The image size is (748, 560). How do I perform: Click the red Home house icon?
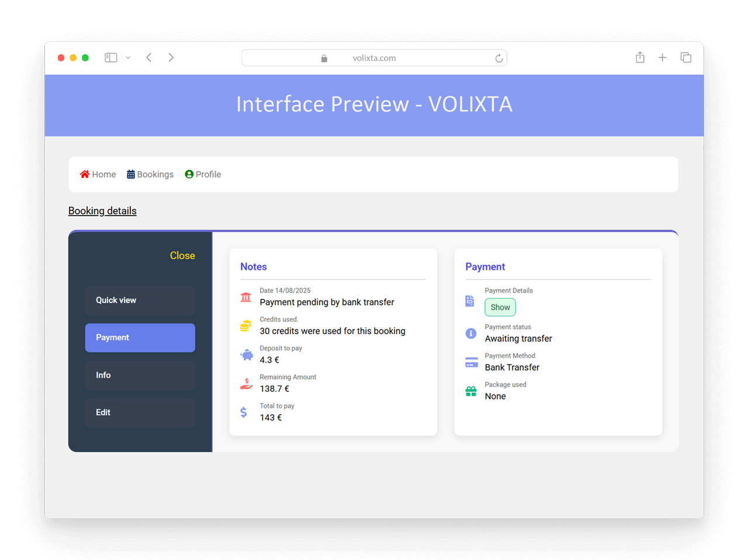pos(85,174)
